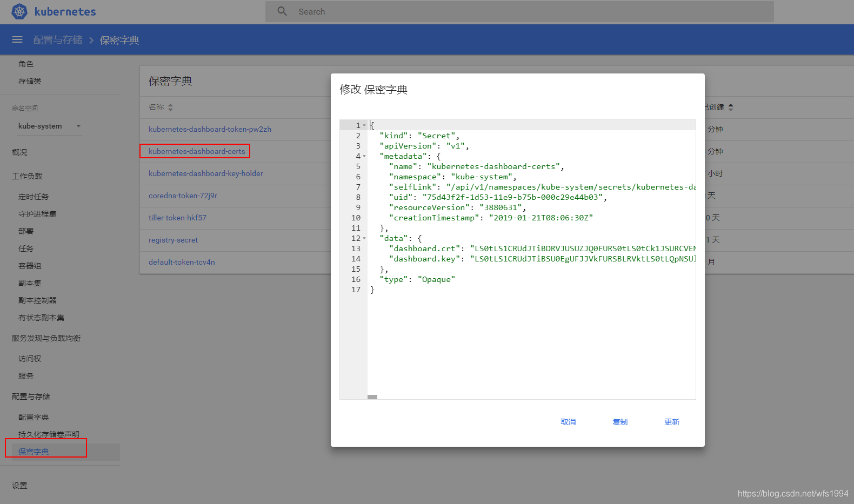Click the "name" metadata line in editor

476,166
